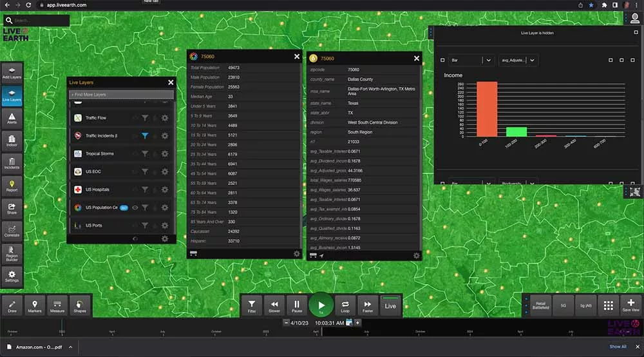644x357 pixels.
Task: Tick the rightmost checkbox in the Income chart row
Action: coord(632,60)
